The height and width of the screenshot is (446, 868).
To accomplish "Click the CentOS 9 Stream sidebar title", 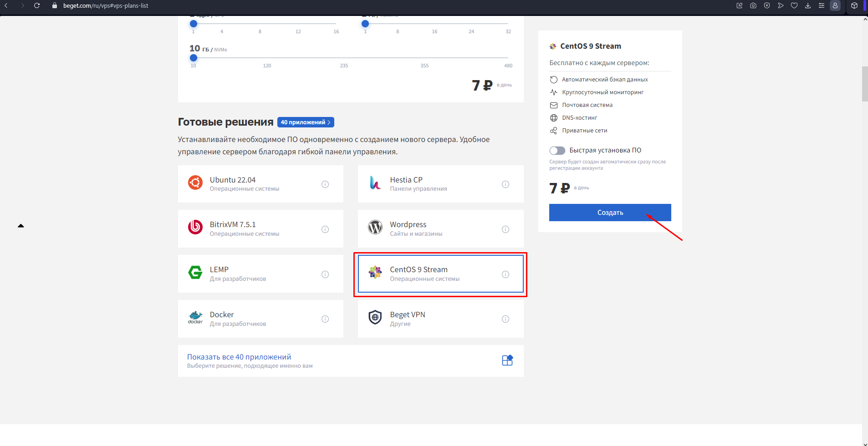I will pos(591,46).
